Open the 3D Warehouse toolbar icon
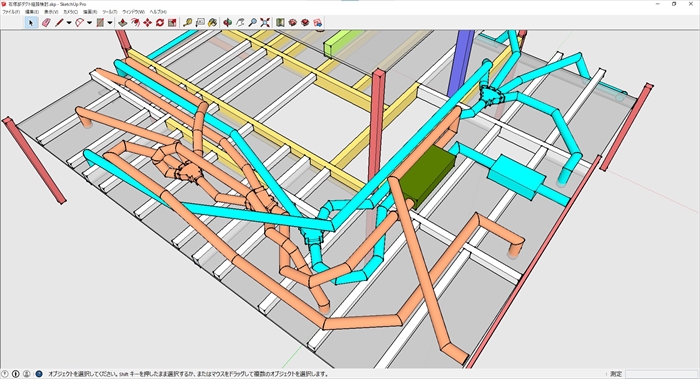The image size is (700, 379). click(293, 22)
